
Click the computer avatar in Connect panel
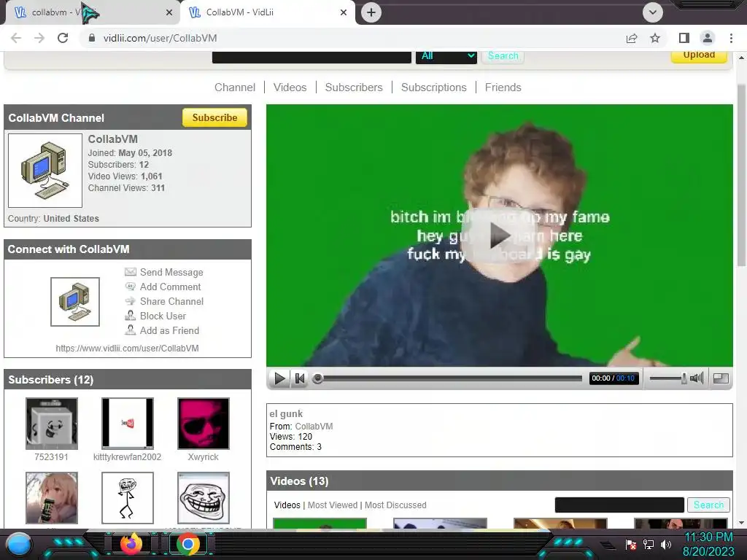(x=75, y=302)
